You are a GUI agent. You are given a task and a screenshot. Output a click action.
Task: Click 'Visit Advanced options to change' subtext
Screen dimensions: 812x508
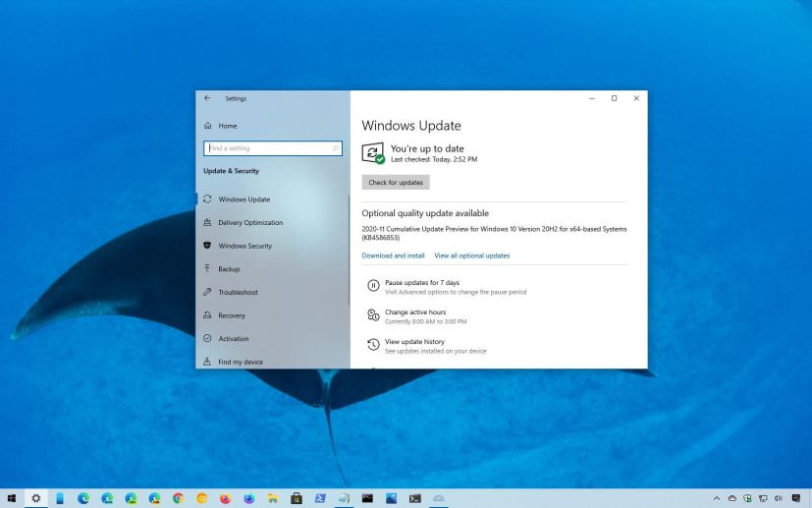point(456,293)
